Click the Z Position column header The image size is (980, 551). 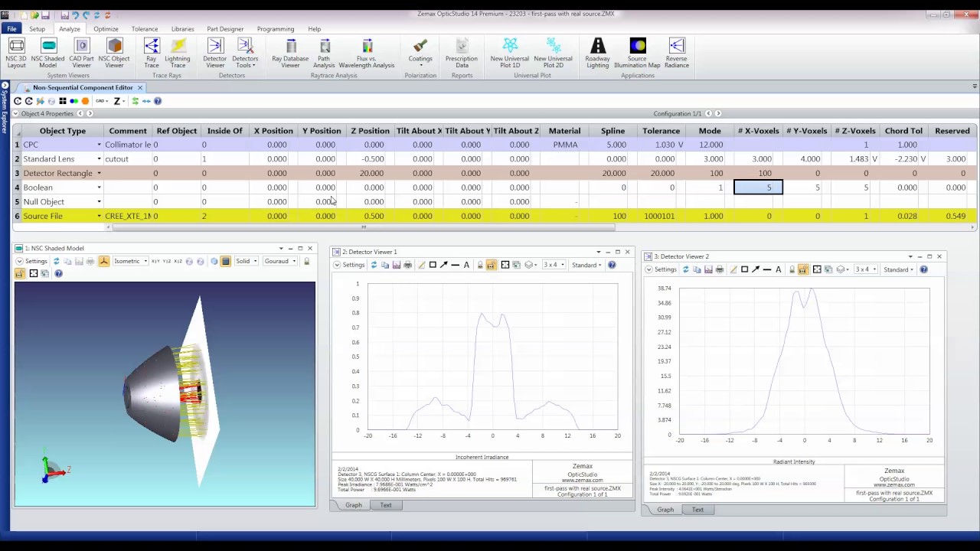pos(369,131)
